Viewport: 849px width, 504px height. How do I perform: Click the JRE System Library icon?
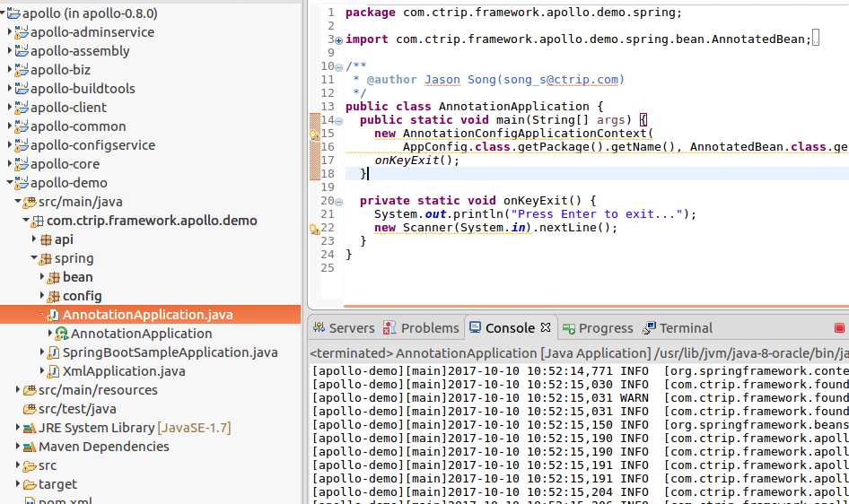[30, 429]
